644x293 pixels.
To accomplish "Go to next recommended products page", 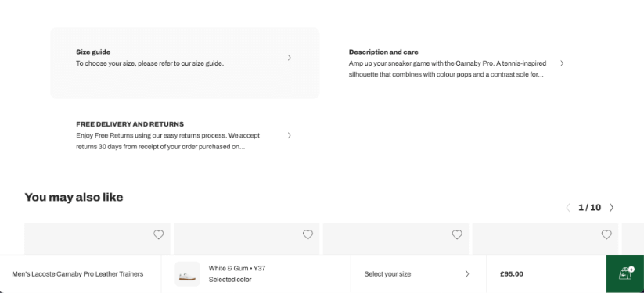I will coord(612,208).
